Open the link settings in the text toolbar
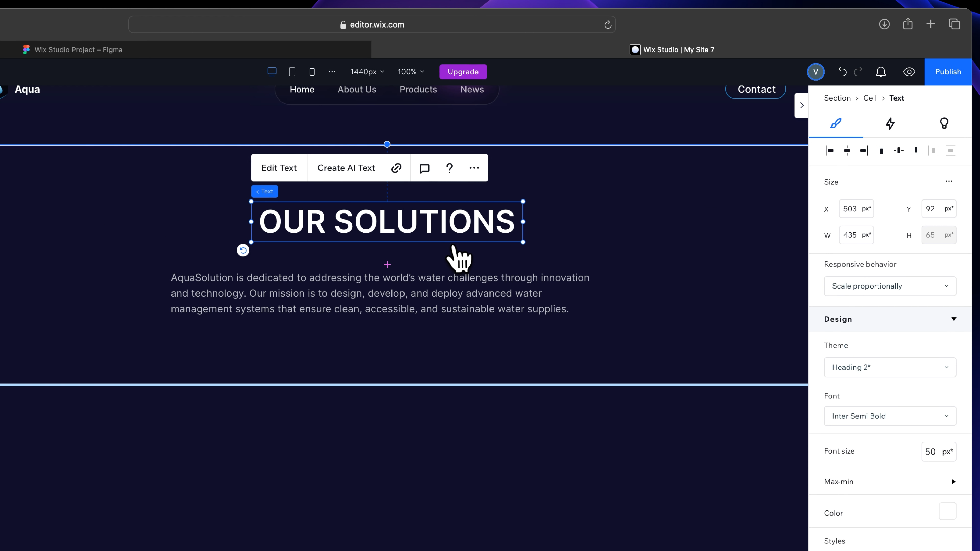The height and width of the screenshot is (551, 980). pos(396,168)
